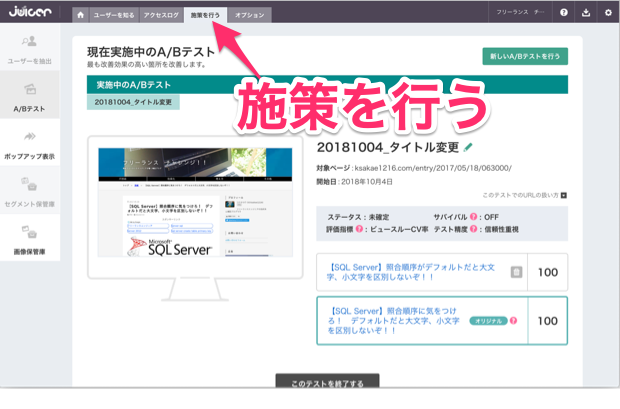Image resolution: width=620 pixels, height=409 pixels.
Task: Open the first variant title link
Action: pos(411,272)
